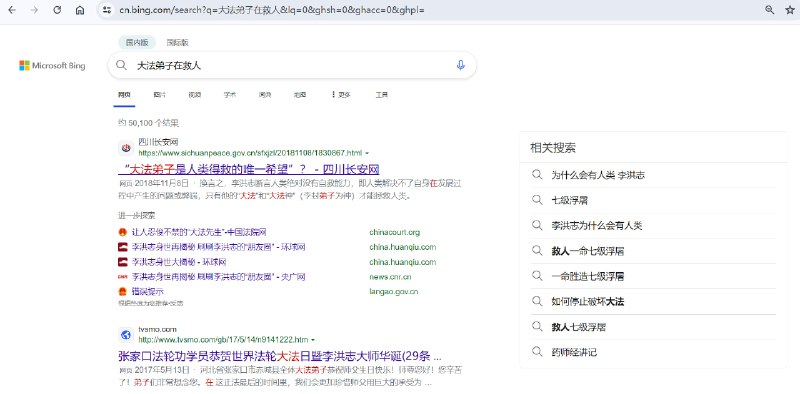Open the browser home page icon
The image size is (800, 394).
(x=80, y=10)
